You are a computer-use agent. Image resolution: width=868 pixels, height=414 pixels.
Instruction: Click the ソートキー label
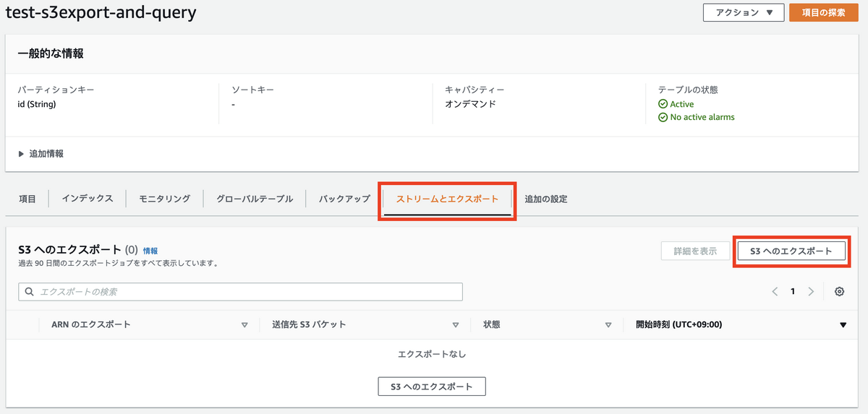tap(252, 90)
